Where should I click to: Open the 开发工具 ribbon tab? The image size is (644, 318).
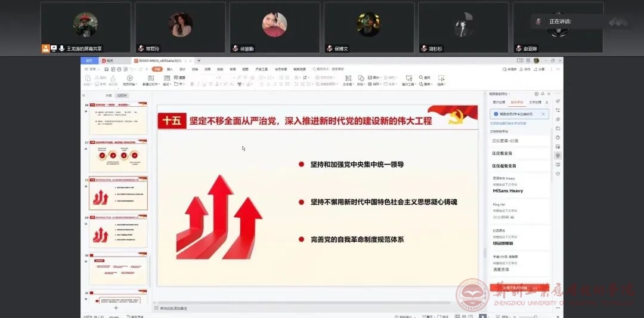click(x=261, y=69)
